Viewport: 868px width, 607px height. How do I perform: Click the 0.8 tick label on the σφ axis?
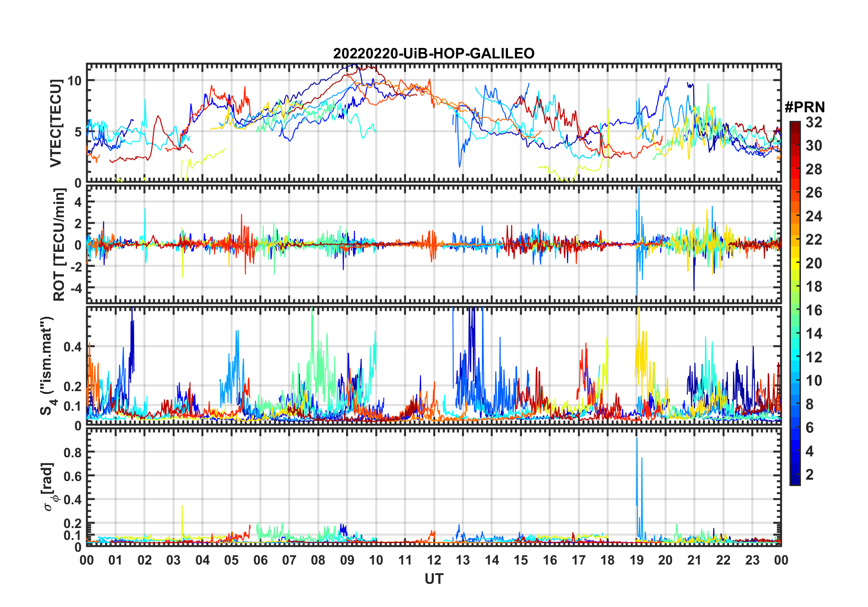[x=73, y=452]
